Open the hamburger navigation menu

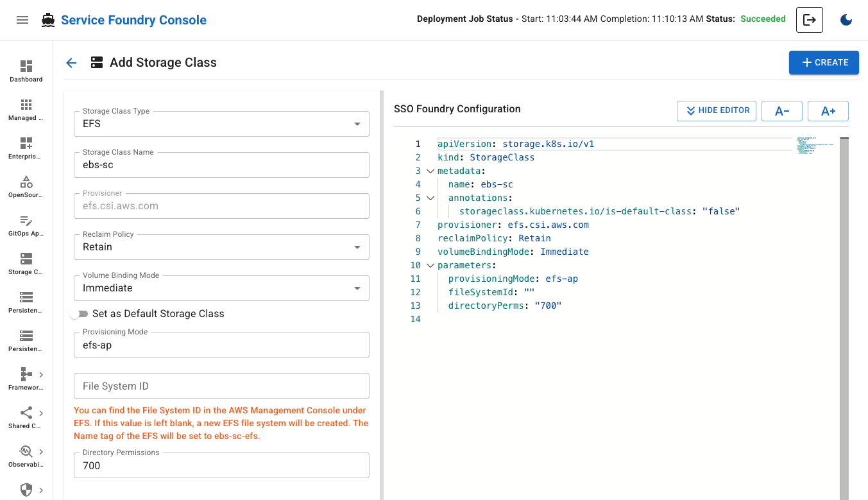click(22, 20)
